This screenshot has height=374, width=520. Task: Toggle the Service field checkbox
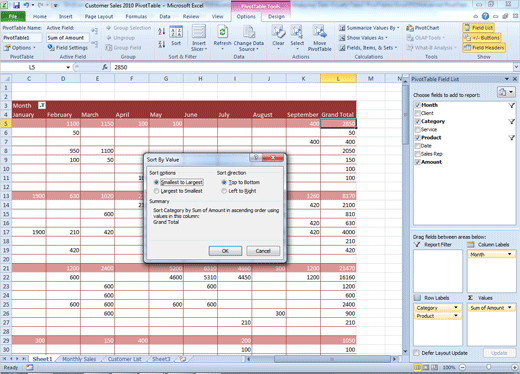(x=417, y=130)
